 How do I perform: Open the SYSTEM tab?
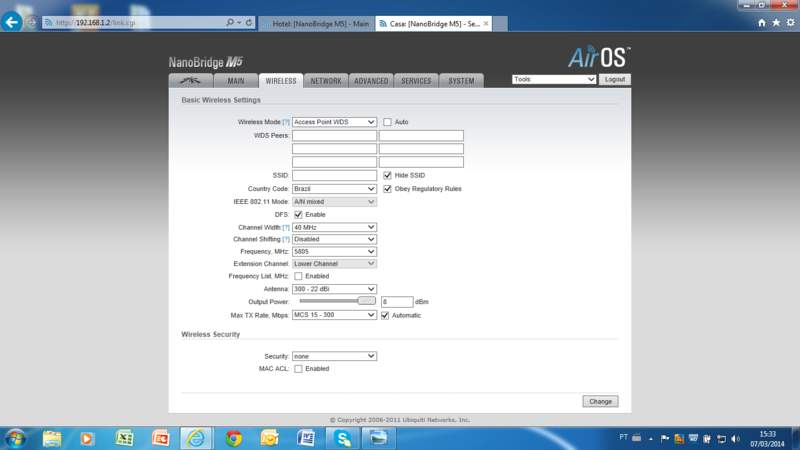coord(461,81)
